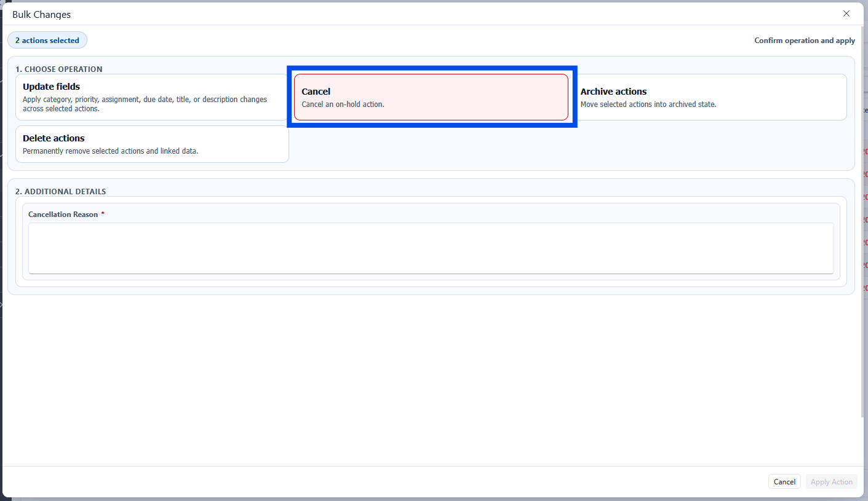Click 'Cancel an on-hold action.' description
This screenshot has width=868, height=501.
pos(343,105)
